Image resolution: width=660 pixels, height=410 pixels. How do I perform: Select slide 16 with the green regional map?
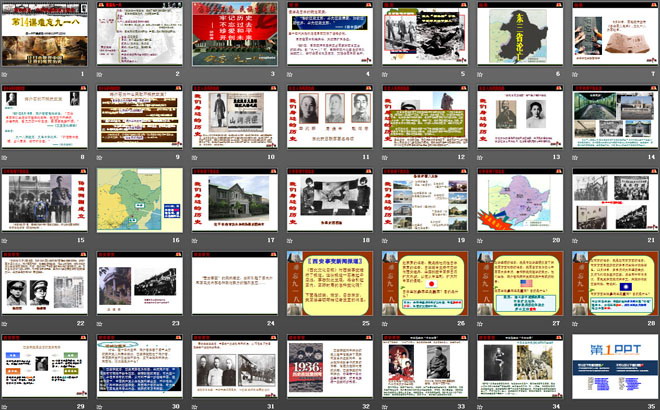(x=140, y=200)
